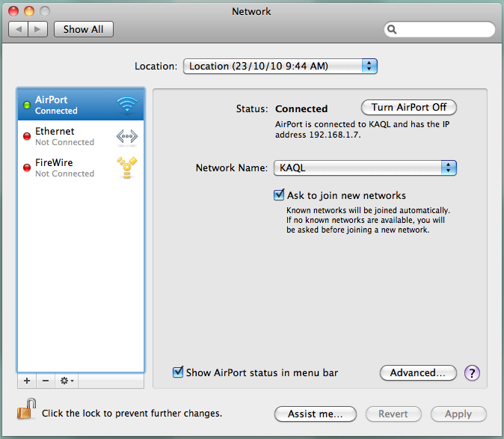Go back with the left arrow button
504x439 pixels.
19,30
